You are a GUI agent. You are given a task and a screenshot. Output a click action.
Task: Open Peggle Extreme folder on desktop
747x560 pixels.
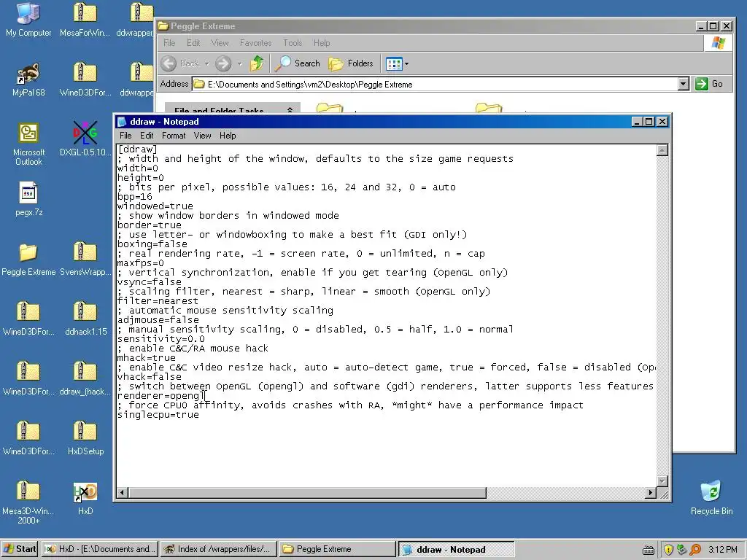28,259
